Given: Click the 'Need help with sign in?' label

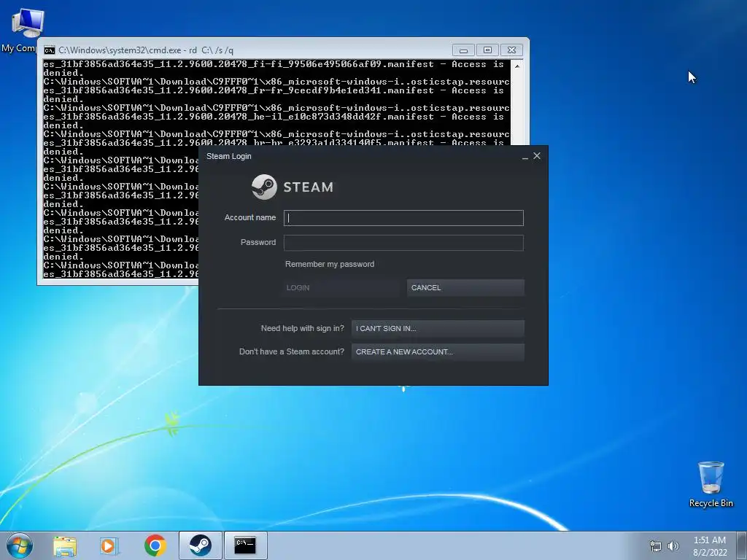Looking at the screenshot, I should (303, 328).
